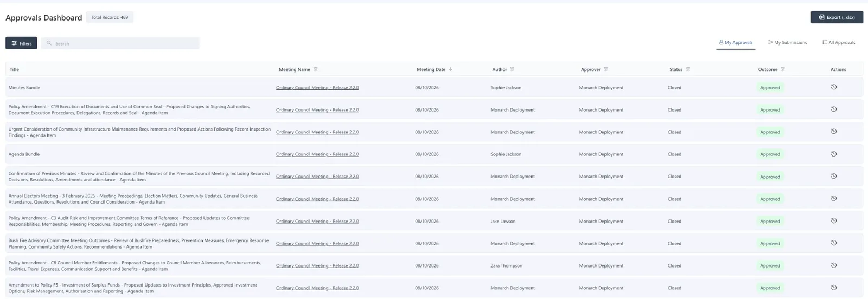
Task: Open Status column filter menu
Action: tap(688, 69)
